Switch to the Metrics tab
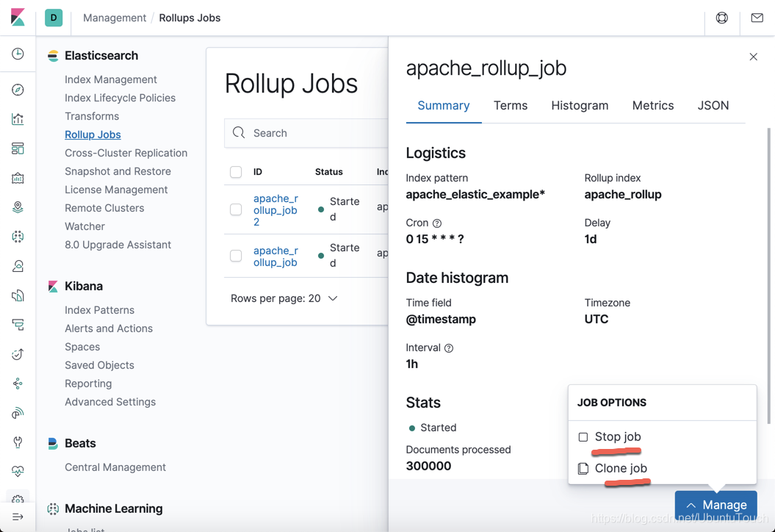 [653, 105]
